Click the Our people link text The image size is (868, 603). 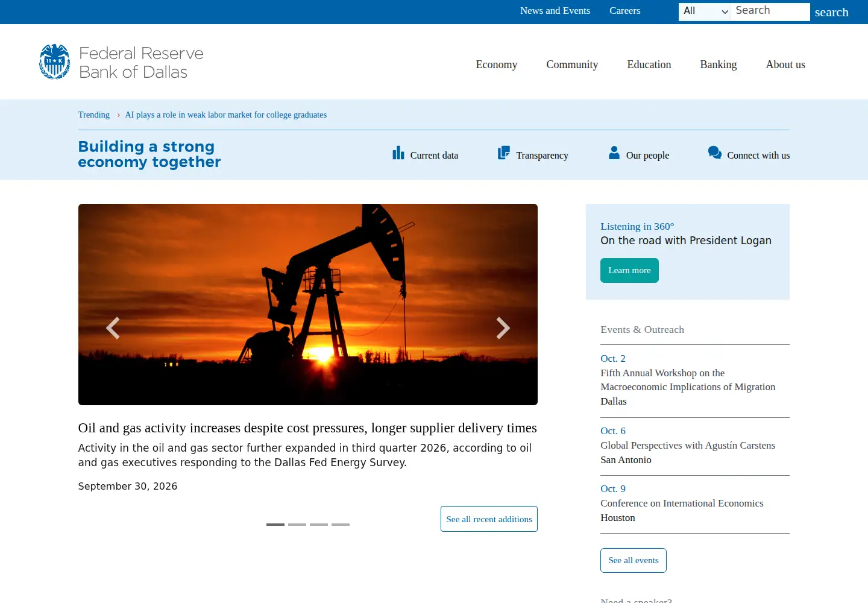(x=647, y=155)
